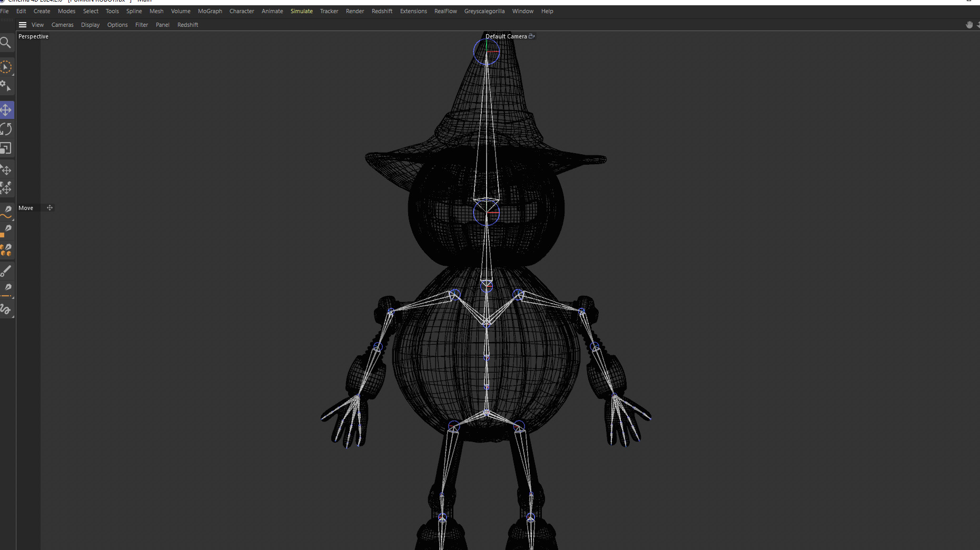Screen dimensions: 980x550
Task: Click the Perspective viewport label
Action: pos(33,36)
